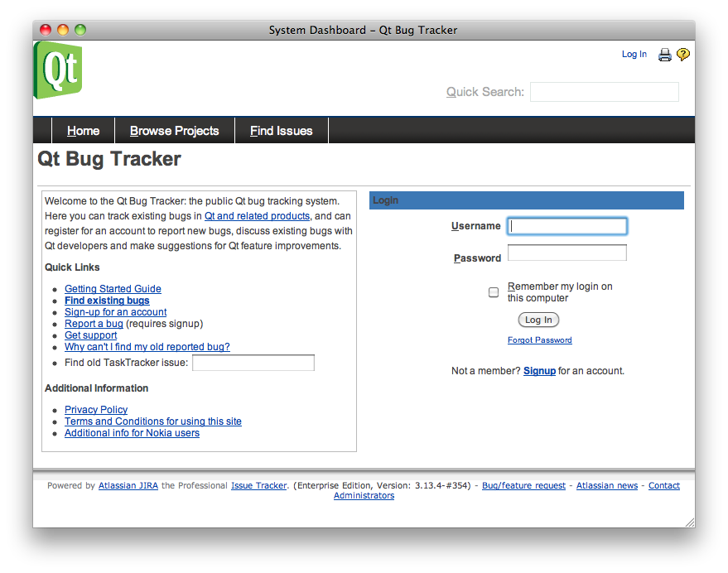Open Browse Projects in navigation bar
This screenshot has width=728, height=573.
[x=174, y=131]
